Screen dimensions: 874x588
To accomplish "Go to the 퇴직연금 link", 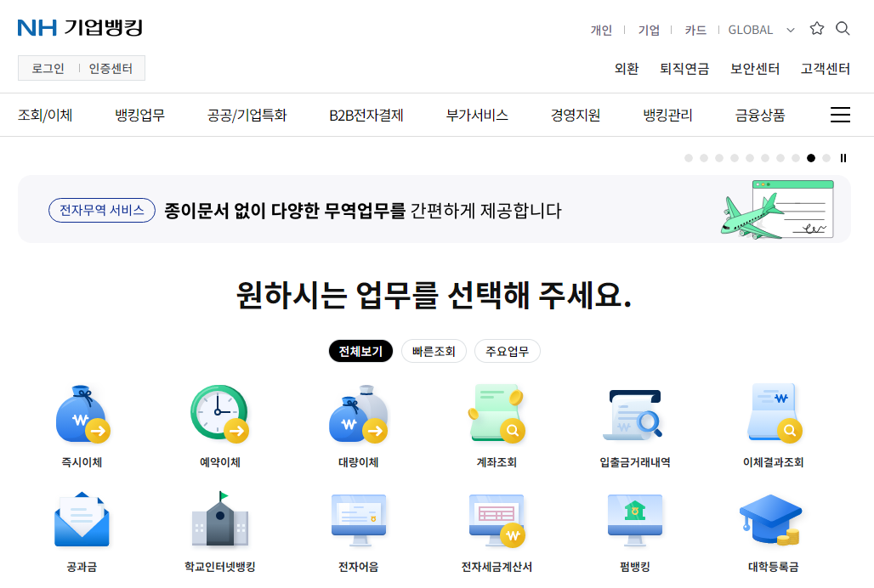I will click(684, 69).
